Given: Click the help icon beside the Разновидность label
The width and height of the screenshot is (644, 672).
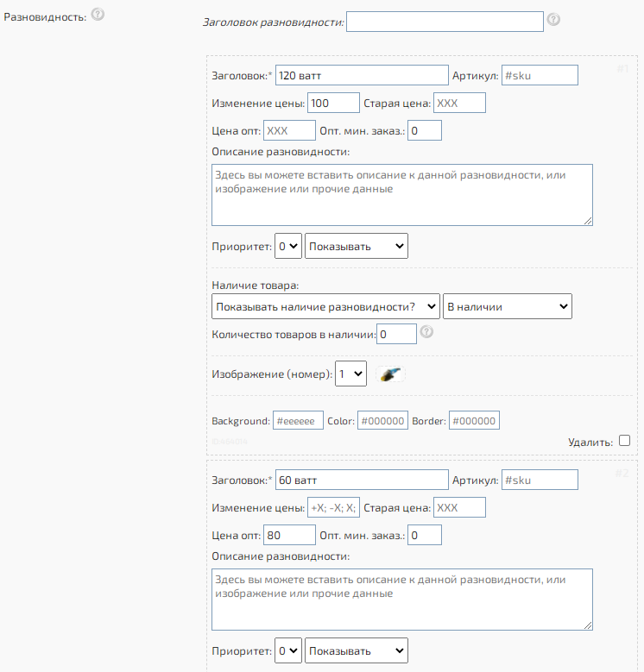Looking at the screenshot, I should 98,16.
